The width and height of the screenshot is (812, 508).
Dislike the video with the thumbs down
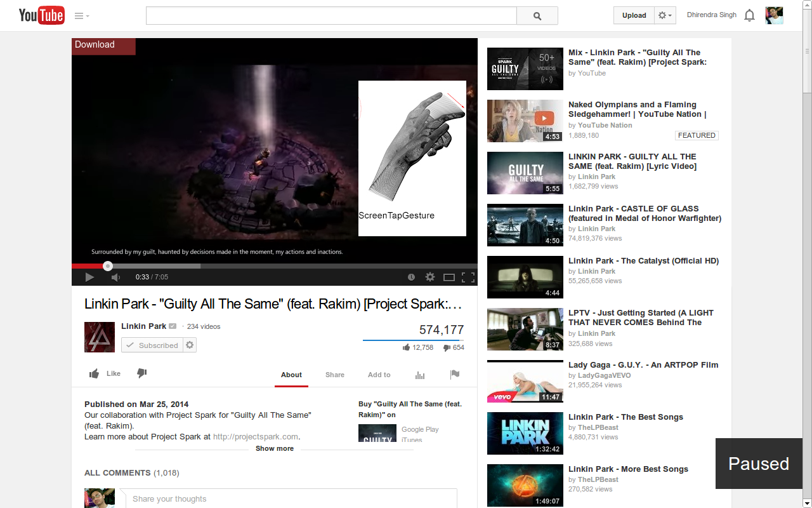pos(142,373)
